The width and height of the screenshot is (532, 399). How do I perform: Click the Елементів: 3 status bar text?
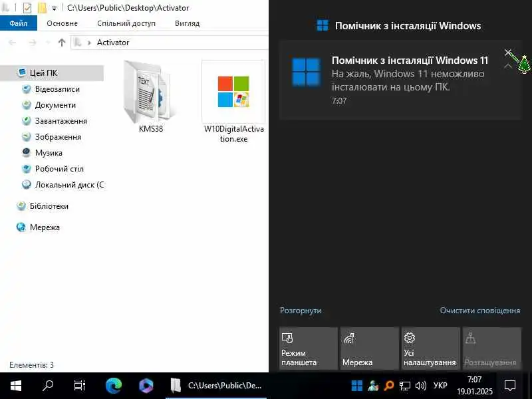[x=31, y=365]
